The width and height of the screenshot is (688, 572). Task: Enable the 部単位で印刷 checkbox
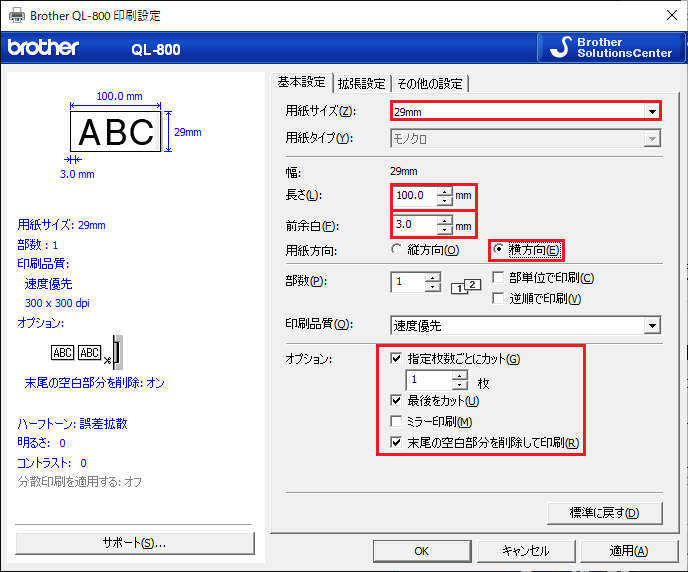pos(498,278)
